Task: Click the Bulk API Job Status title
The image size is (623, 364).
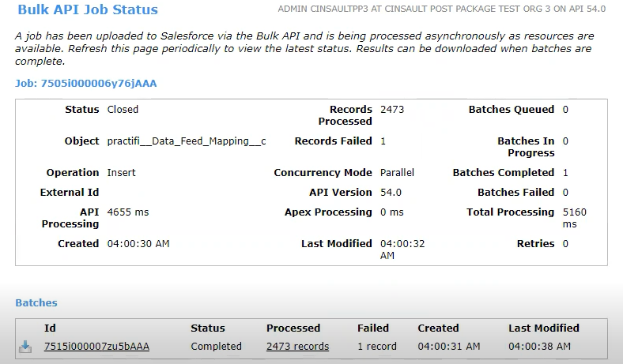Action: click(x=89, y=10)
